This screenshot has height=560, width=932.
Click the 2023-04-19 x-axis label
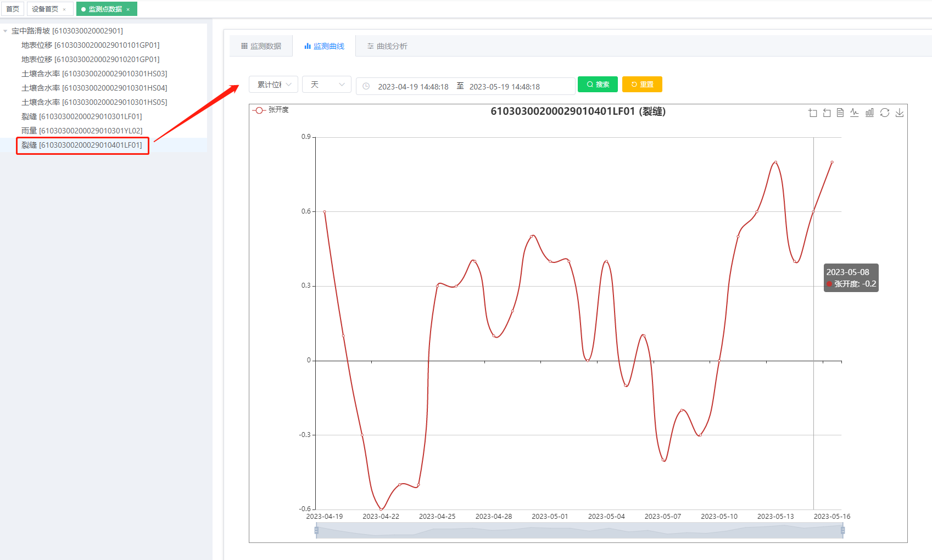[324, 517]
